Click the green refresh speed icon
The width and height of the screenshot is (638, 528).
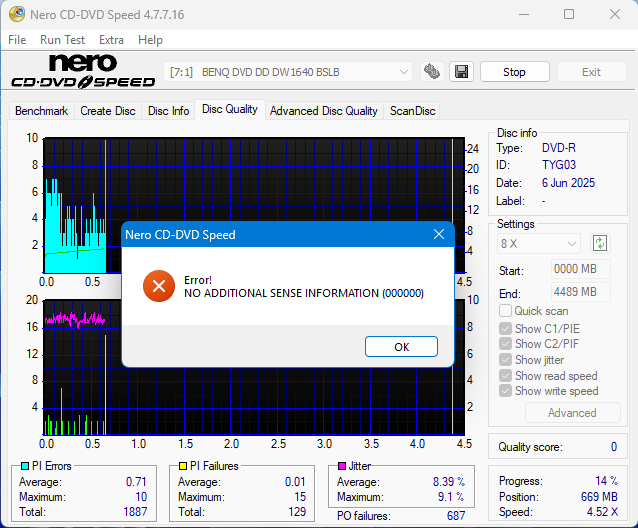(x=600, y=243)
